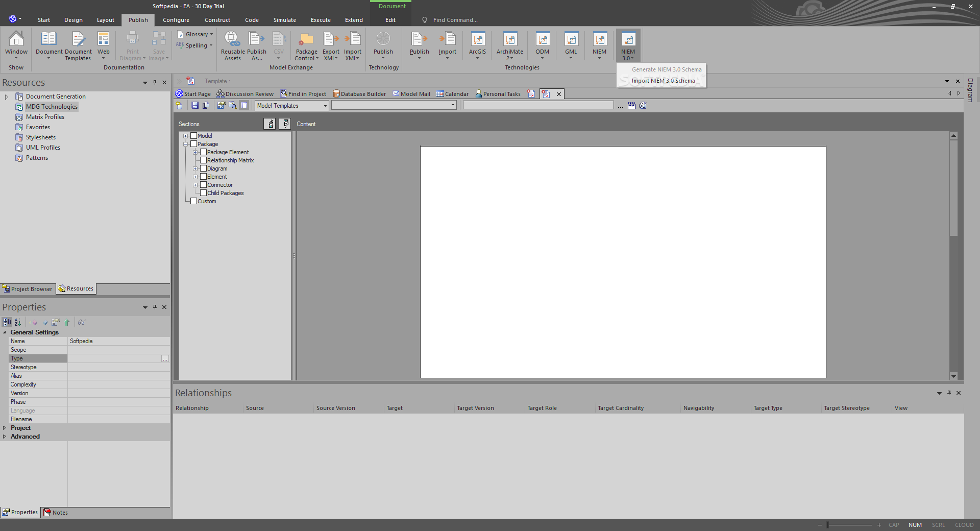Open Reusable Assets in Model Exchange
Viewport: 980px width, 531px height.
233,45
